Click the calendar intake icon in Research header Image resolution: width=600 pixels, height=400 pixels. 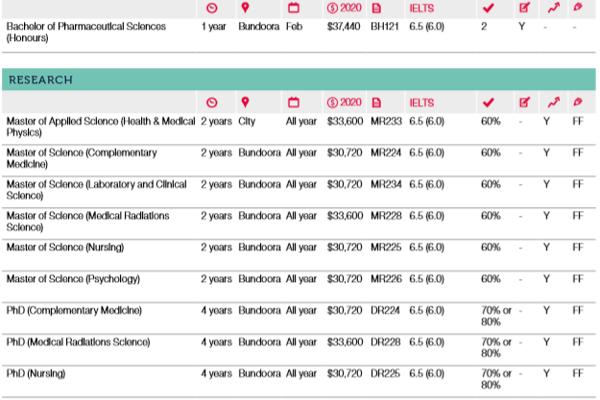[x=294, y=102]
